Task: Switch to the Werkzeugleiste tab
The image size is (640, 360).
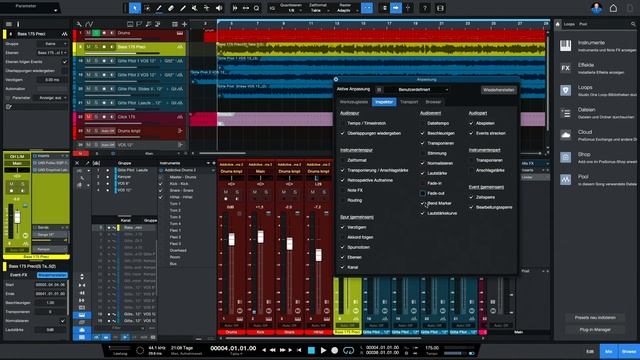Action: [x=354, y=102]
